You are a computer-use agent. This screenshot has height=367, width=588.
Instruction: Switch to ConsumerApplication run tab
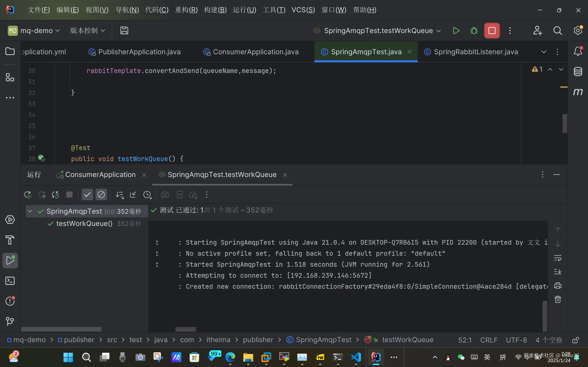(100, 175)
